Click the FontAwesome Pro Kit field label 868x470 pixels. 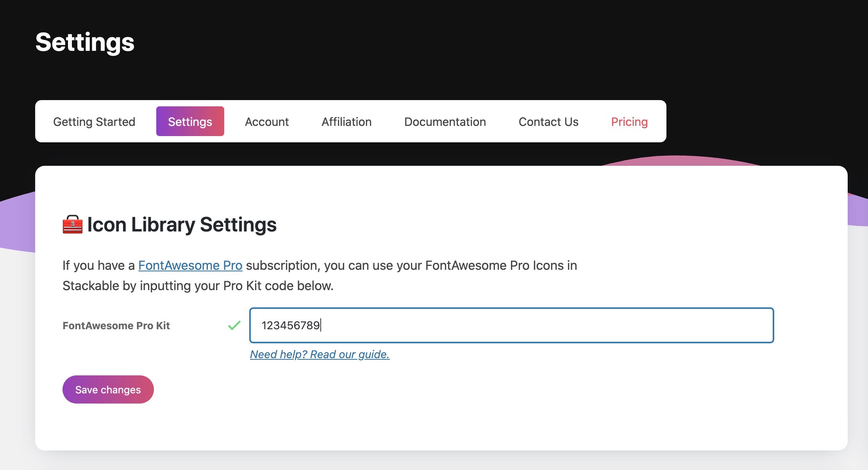116,325
